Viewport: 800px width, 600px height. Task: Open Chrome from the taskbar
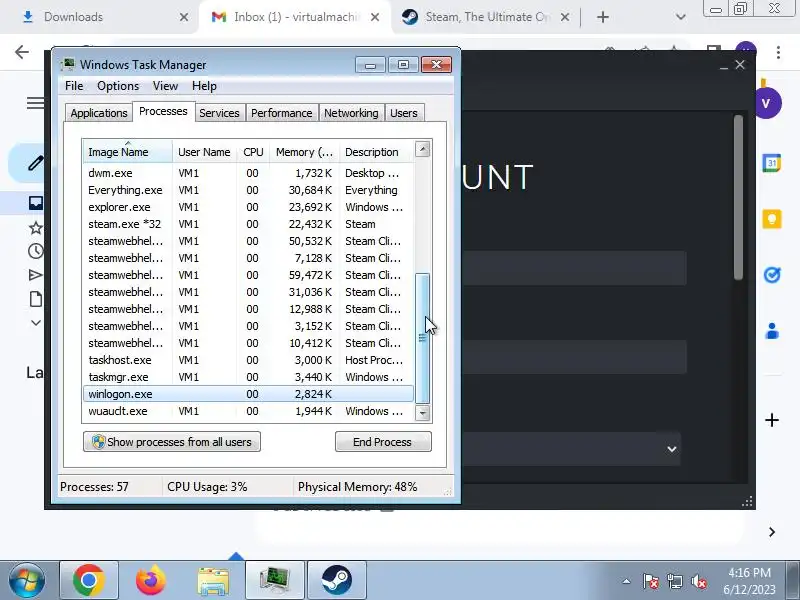pyautogui.click(x=89, y=580)
